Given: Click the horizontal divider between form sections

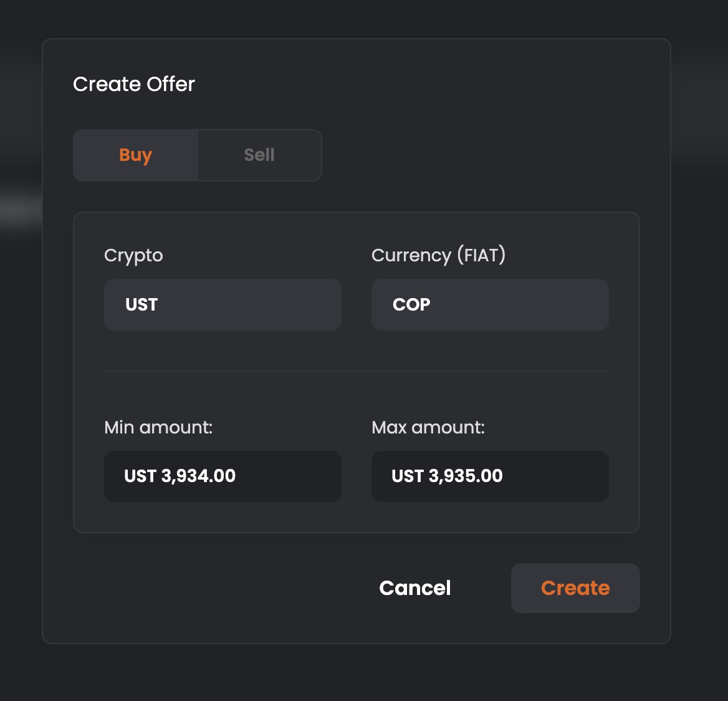Looking at the screenshot, I should coord(357,371).
